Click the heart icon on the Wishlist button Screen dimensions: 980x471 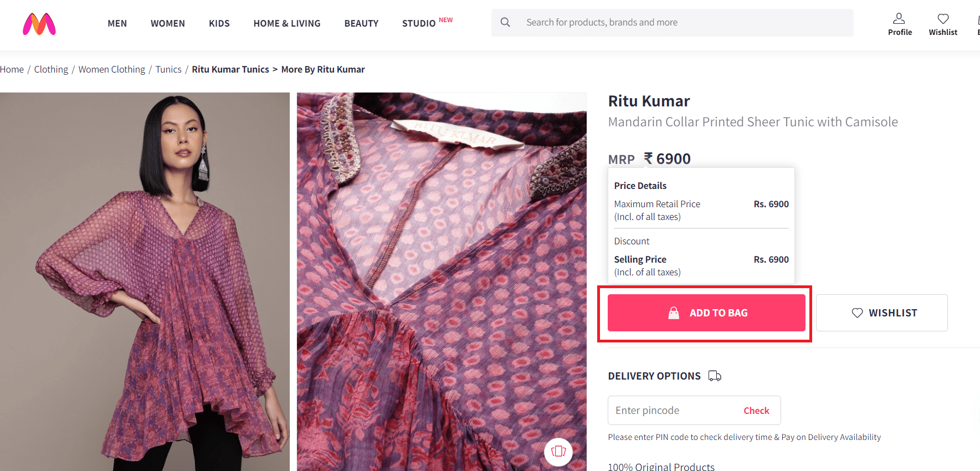coord(857,313)
